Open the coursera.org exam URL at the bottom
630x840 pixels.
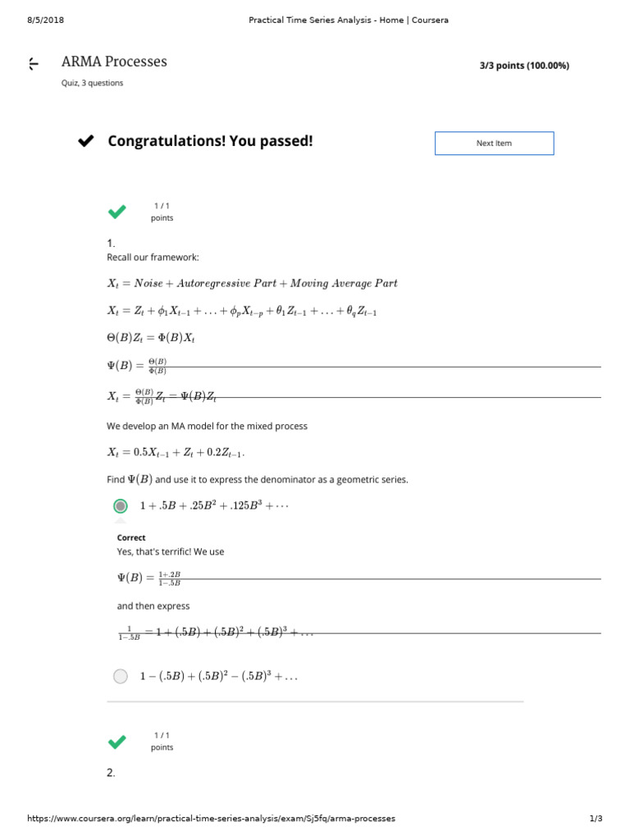[212, 819]
